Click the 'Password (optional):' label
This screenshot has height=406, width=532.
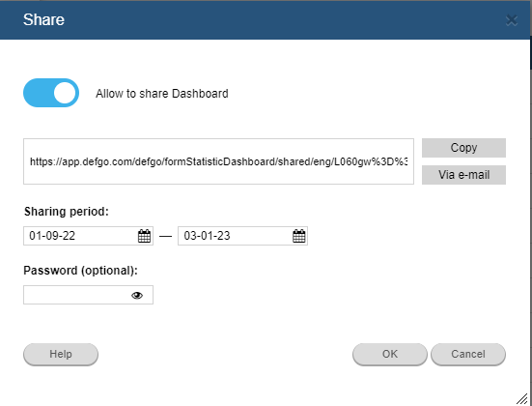pyautogui.click(x=81, y=271)
